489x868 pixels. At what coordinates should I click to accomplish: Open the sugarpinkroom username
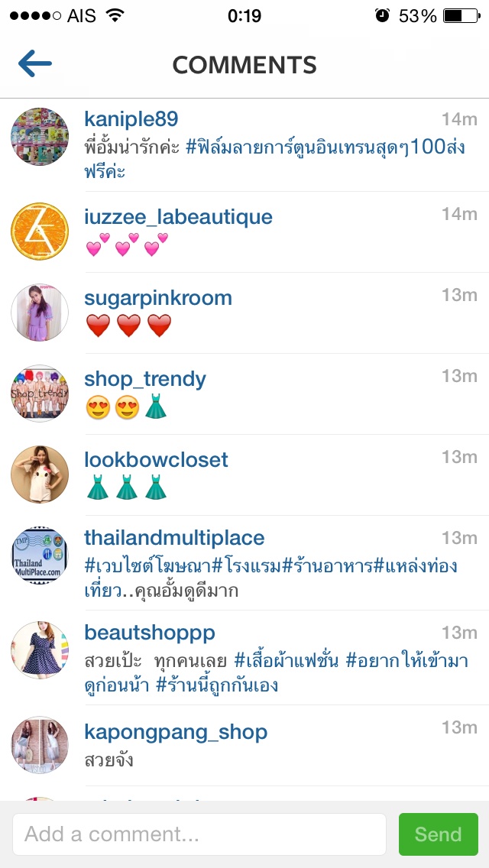(x=158, y=298)
